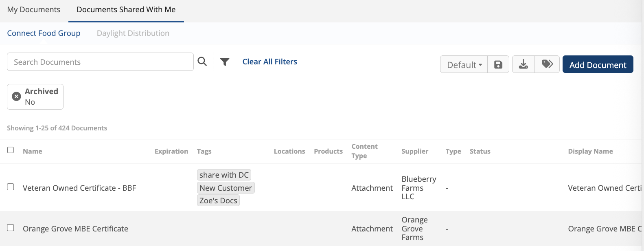Image resolution: width=644 pixels, height=251 pixels.
Task: Check the Veteran Owned Certificate - BBF row
Action: (x=11, y=187)
